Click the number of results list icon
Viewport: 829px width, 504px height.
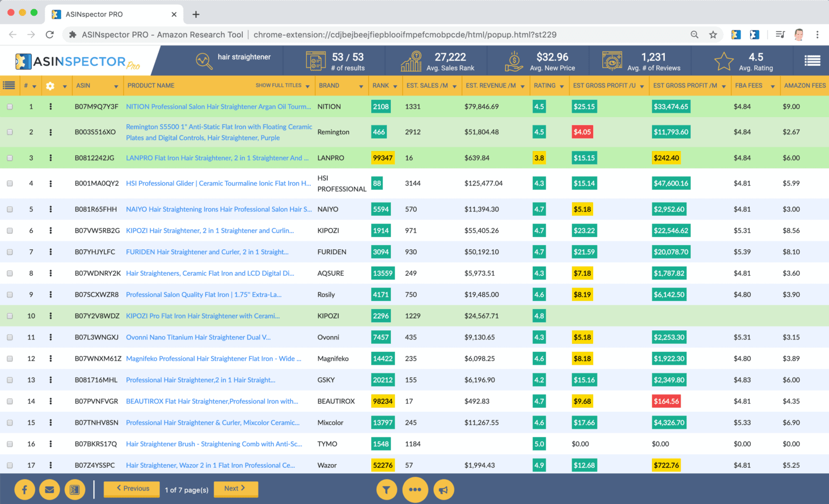pos(316,61)
